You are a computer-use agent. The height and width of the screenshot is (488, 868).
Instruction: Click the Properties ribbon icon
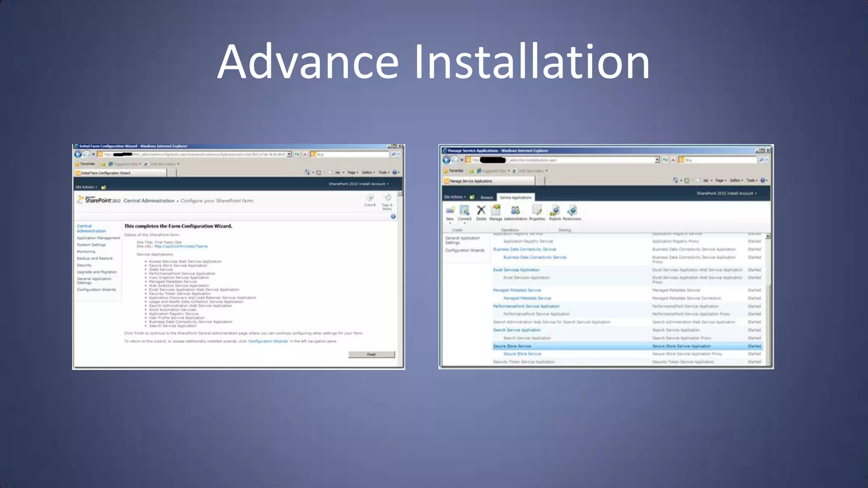[x=537, y=210]
